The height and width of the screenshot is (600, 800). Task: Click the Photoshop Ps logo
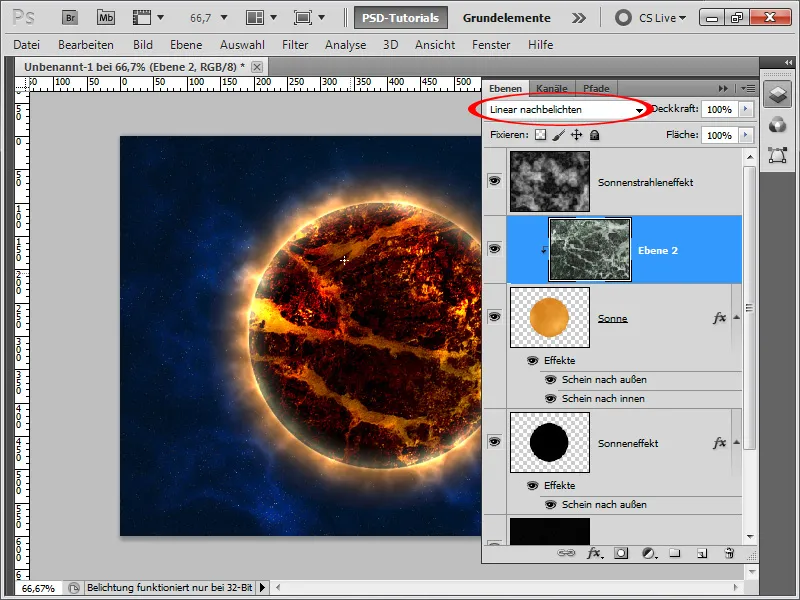[23, 18]
